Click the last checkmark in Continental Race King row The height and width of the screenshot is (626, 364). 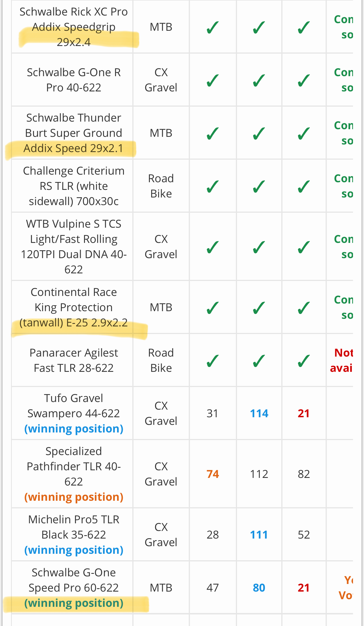pyautogui.click(x=304, y=308)
